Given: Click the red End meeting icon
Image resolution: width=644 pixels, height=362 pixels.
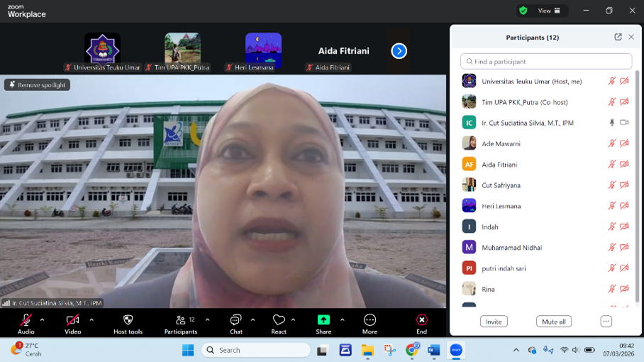Looking at the screenshot, I should coord(421,320).
